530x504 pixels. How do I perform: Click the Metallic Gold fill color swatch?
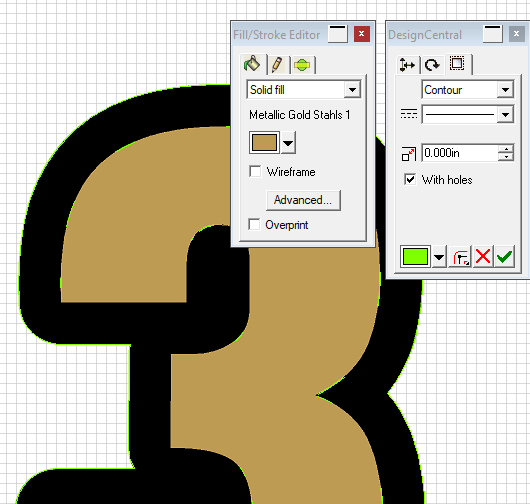click(x=264, y=143)
